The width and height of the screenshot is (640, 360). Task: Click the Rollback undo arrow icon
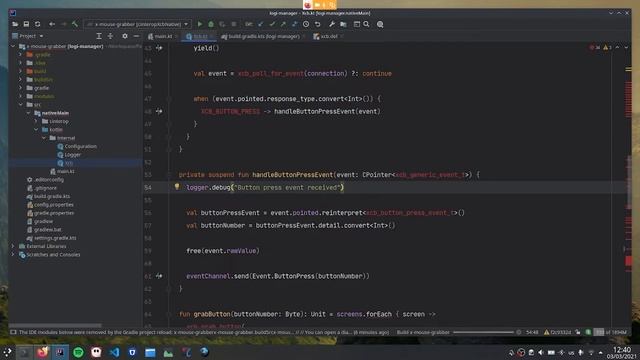[317, 24]
